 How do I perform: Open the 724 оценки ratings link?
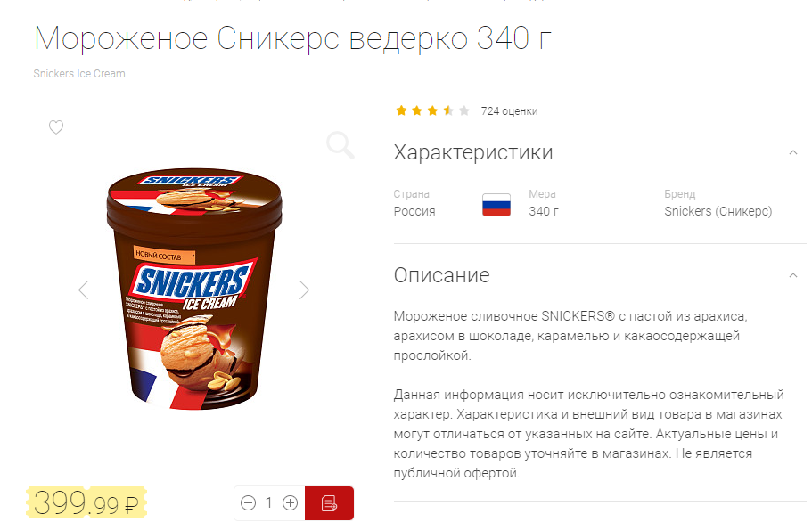pos(509,111)
